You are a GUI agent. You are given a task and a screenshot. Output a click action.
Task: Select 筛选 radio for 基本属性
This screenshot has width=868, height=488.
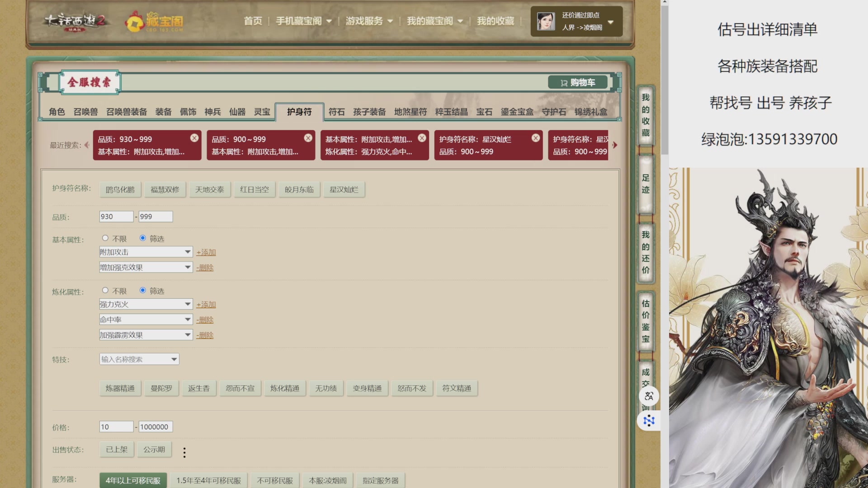(x=143, y=238)
